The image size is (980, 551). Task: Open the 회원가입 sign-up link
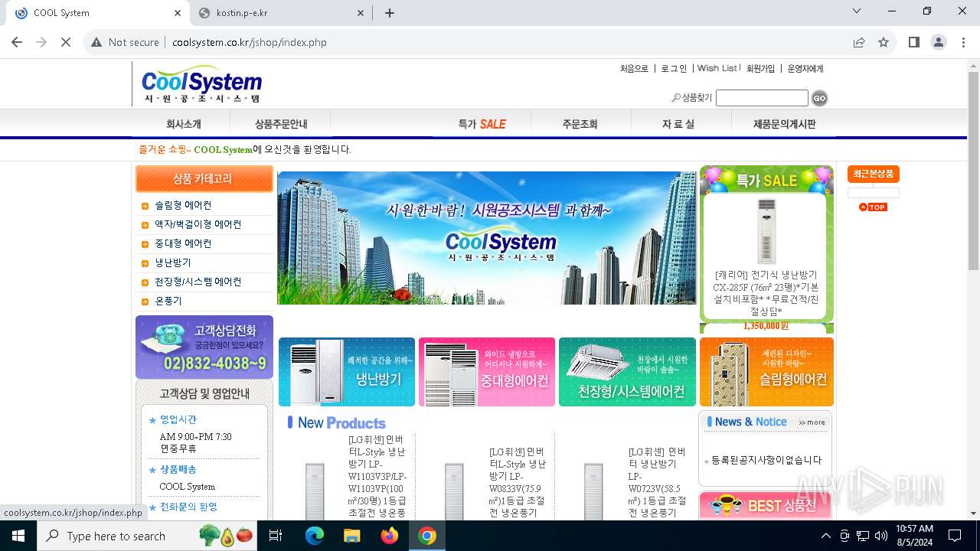click(x=760, y=68)
